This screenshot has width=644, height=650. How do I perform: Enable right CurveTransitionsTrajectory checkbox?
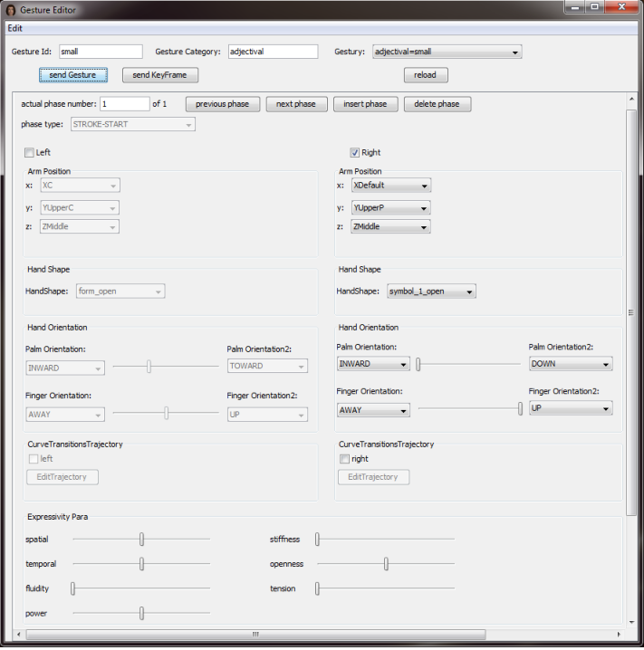344,459
